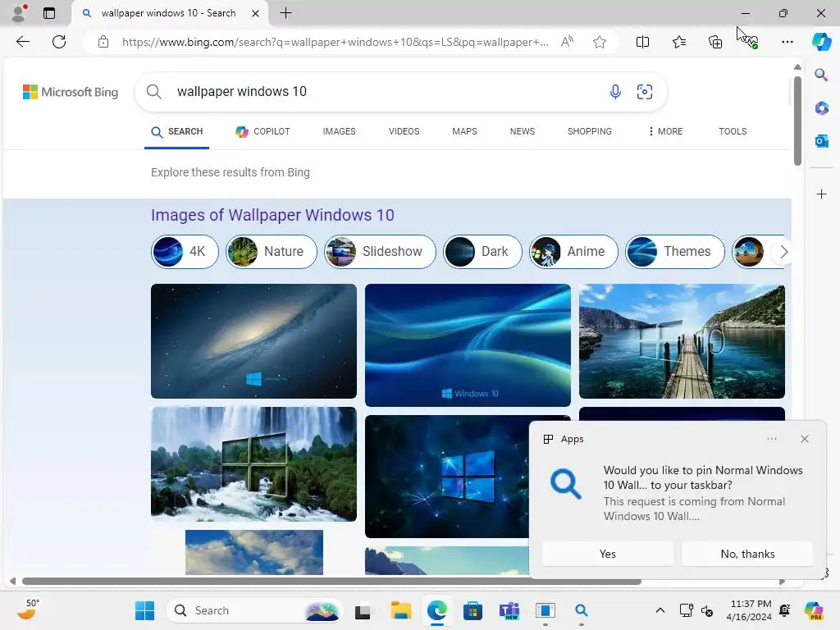Open the TOOLS search options
The image size is (840, 630).
tap(733, 132)
